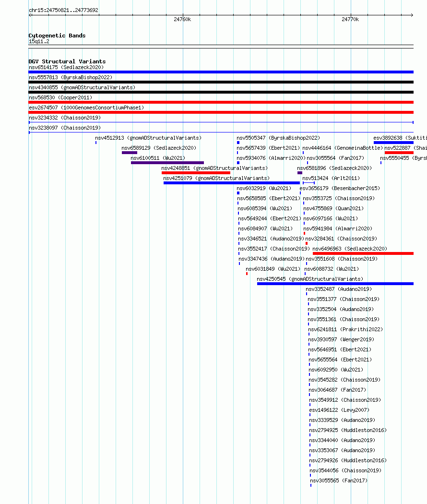Select nsv3930597 (Wenger2019) label
The height and width of the screenshot is (504, 427).
point(341,339)
